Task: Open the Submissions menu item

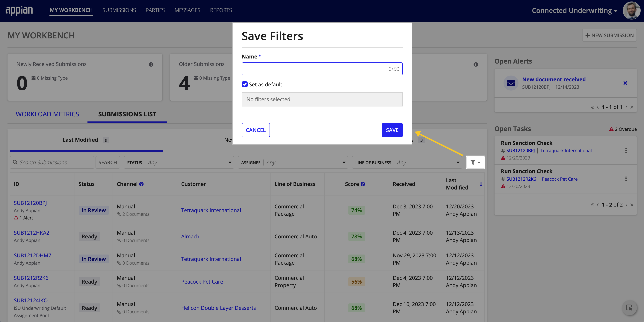Action: (119, 10)
